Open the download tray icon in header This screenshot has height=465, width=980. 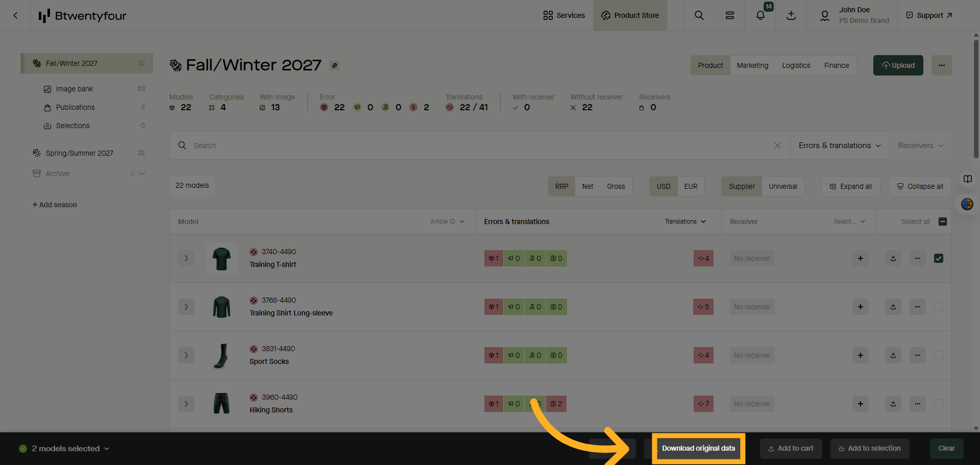(x=791, y=15)
